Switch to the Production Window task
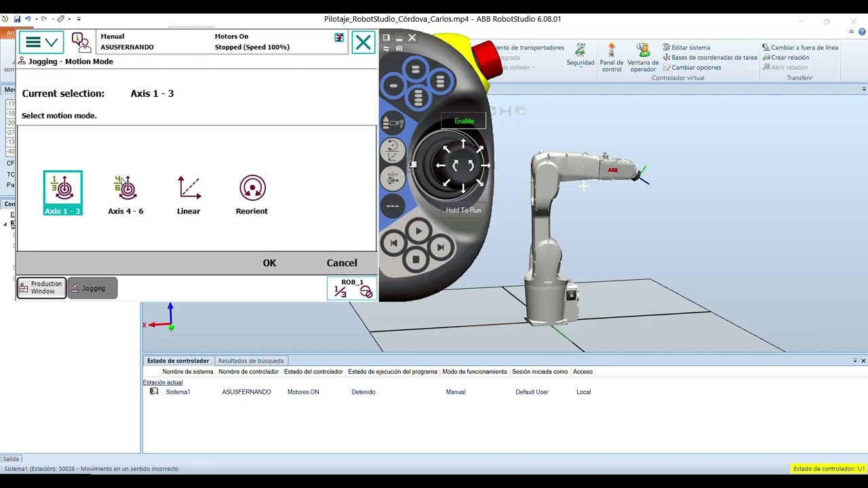The height and width of the screenshot is (488, 868). click(41, 287)
